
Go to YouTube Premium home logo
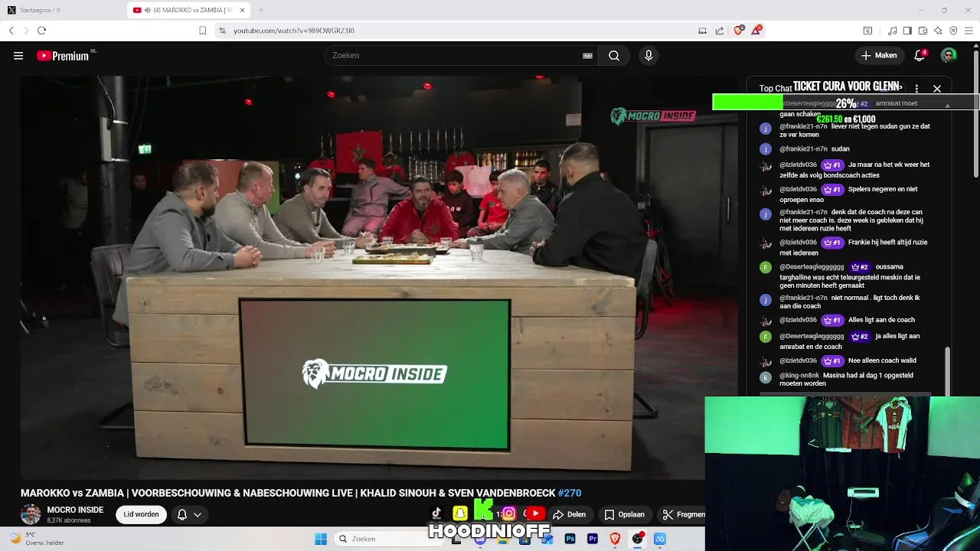(64, 56)
